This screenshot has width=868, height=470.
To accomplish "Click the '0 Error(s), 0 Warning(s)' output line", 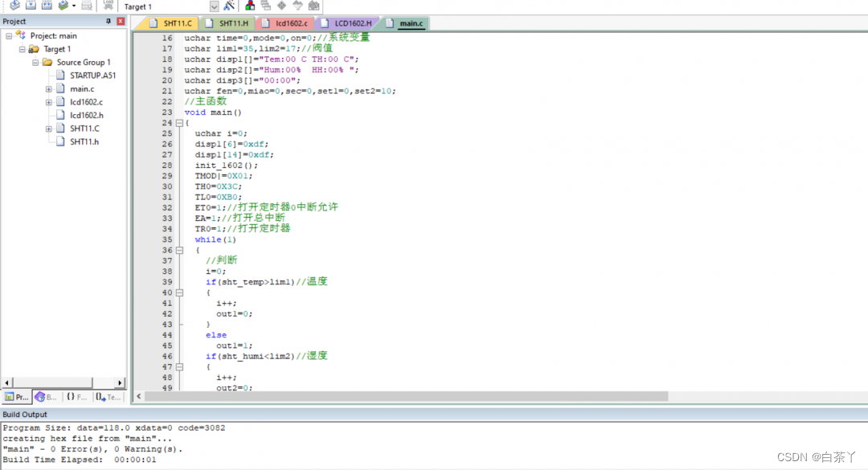I will [92, 449].
